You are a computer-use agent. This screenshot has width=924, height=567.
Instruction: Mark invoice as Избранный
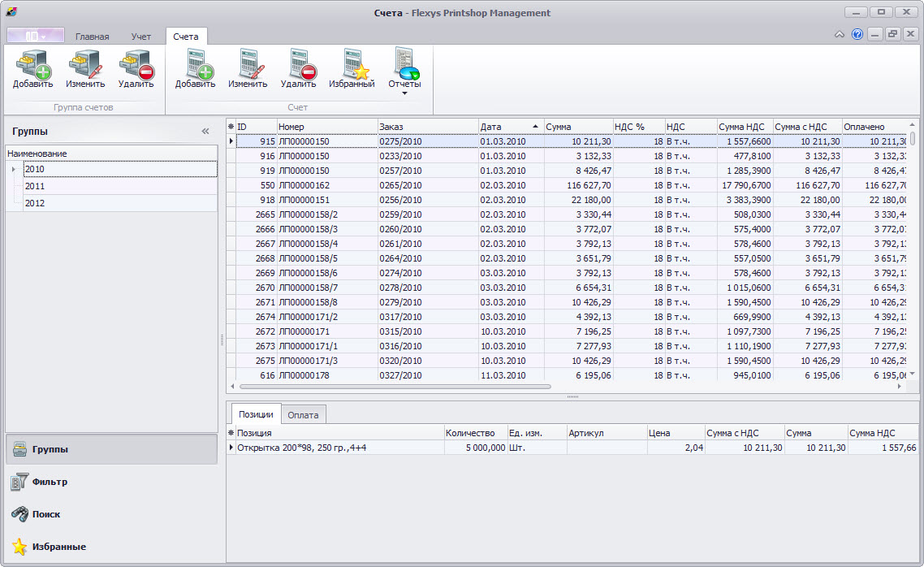point(352,70)
